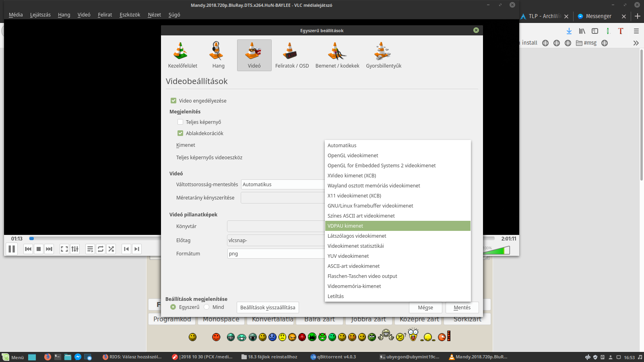Stop playback in VLC
The height and width of the screenshot is (362, 644).
point(39,249)
